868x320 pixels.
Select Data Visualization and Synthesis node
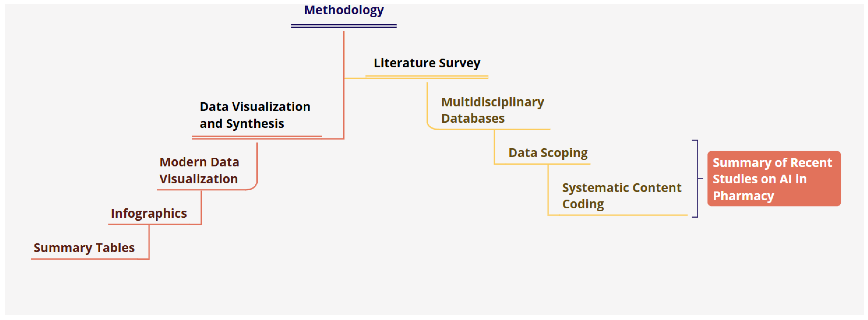(255, 115)
